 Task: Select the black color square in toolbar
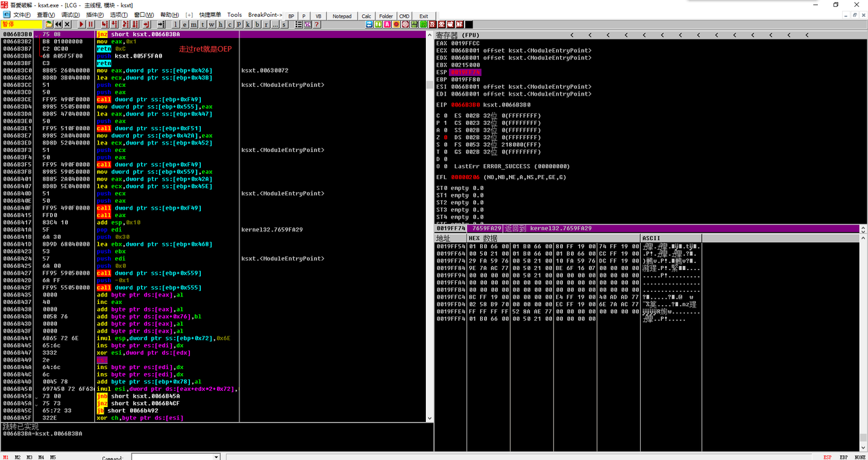click(469, 24)
